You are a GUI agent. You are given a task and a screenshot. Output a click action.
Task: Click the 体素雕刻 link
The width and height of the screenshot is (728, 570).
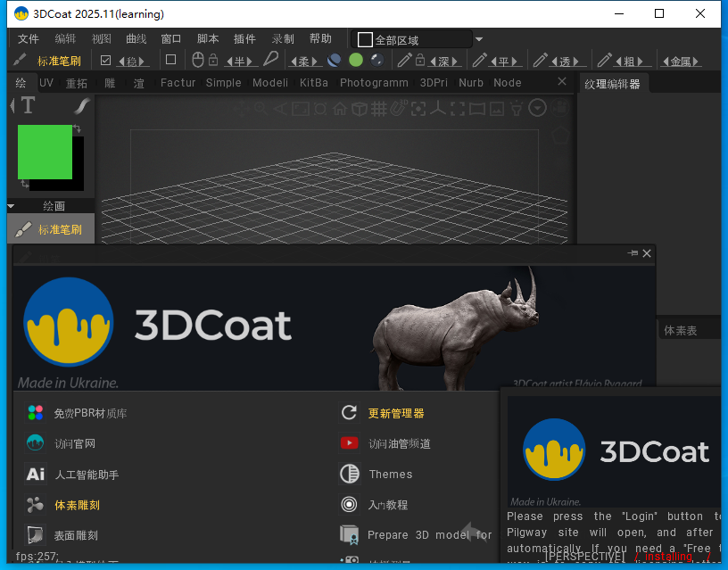[x=77, y=505]
